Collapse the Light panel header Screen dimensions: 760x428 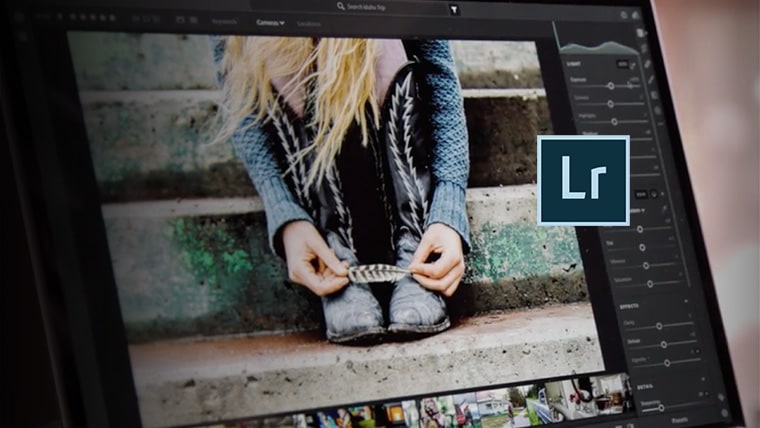pyautogui.click(x=574, y=63)
